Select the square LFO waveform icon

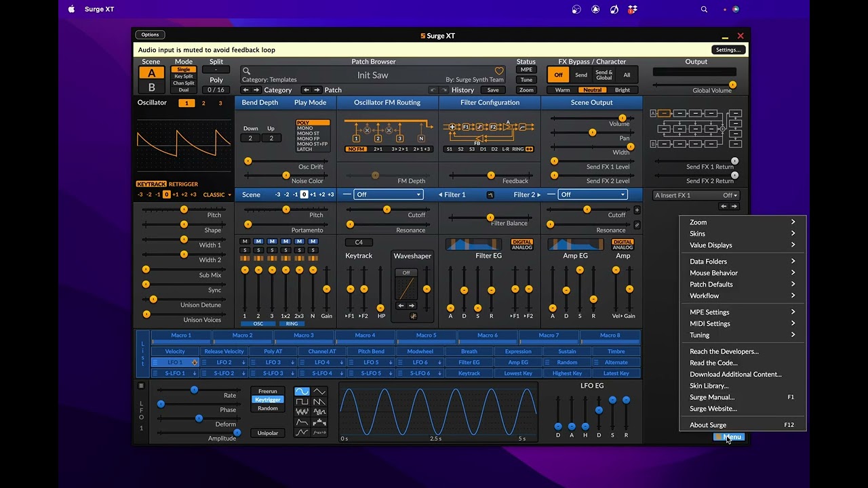[302, 402]
